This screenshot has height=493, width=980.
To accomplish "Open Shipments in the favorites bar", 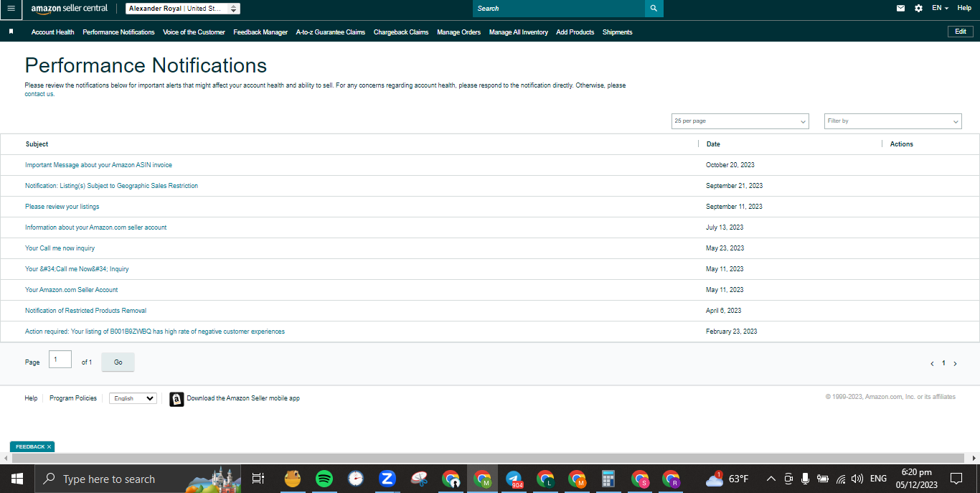I will click(x=618, y=32).
